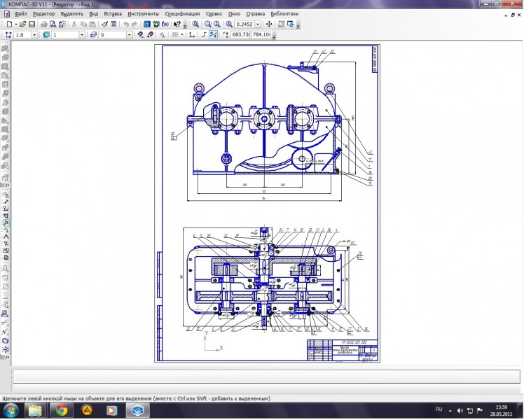
Task: Open the Выделить menu
Action: coord(72,14)
